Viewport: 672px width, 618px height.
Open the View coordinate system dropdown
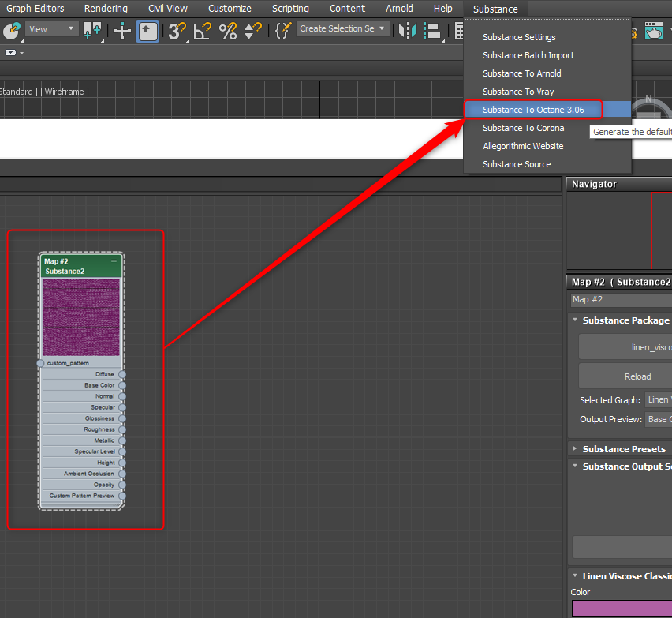pyautogui.click(x=51, y=29)
